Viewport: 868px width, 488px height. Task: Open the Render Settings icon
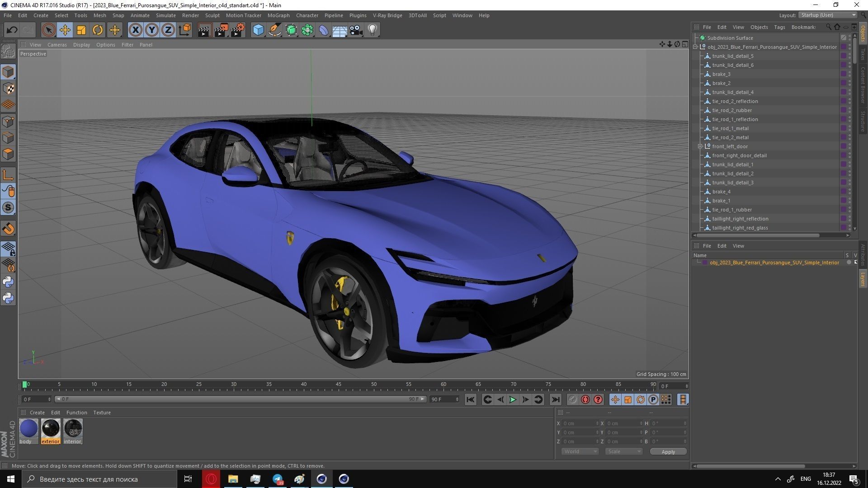tap(237, 30)
